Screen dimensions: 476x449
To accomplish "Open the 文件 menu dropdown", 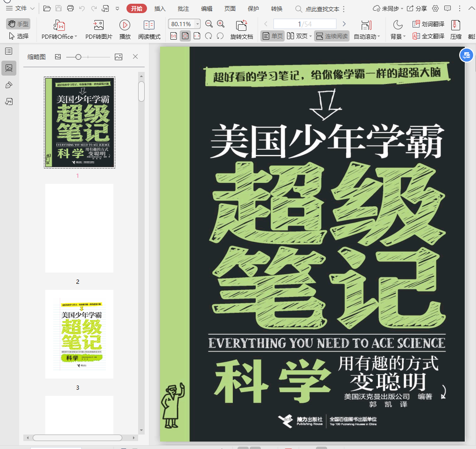I will coord(21,8).
